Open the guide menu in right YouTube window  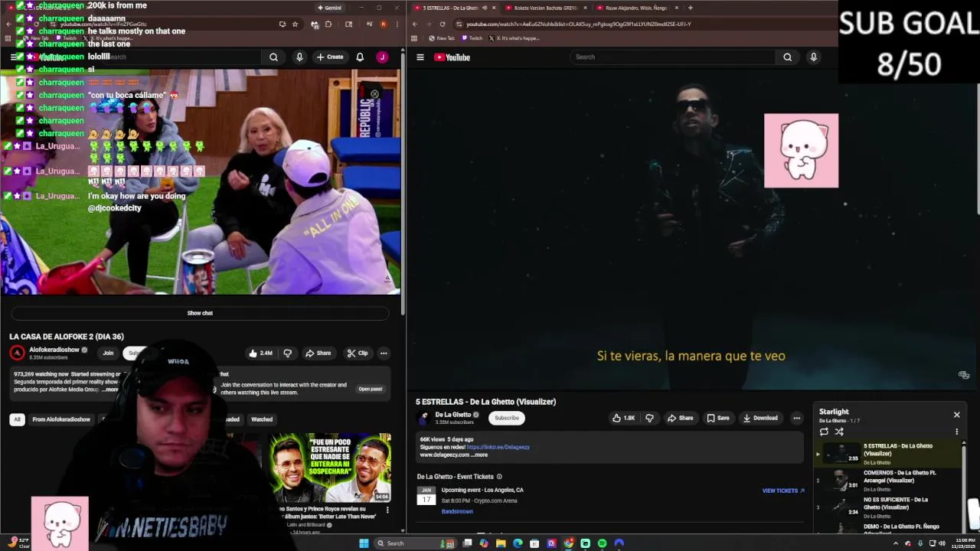point(420,57)
